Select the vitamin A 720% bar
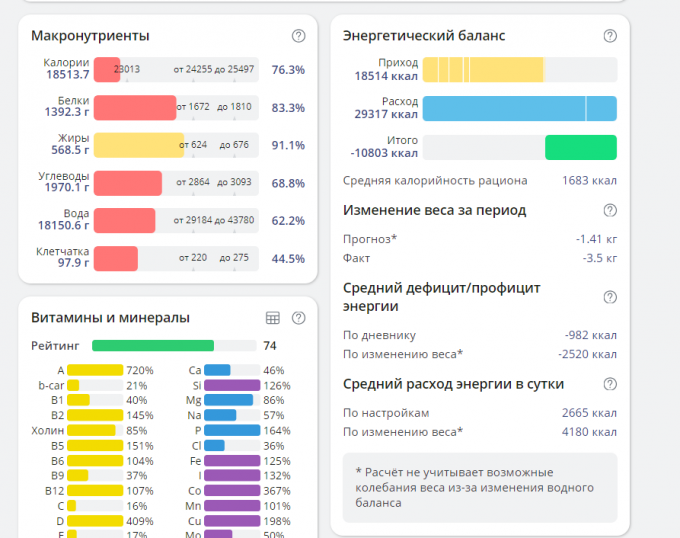The width and height of the screenshot is (680, 538). (x=95, y=370)
